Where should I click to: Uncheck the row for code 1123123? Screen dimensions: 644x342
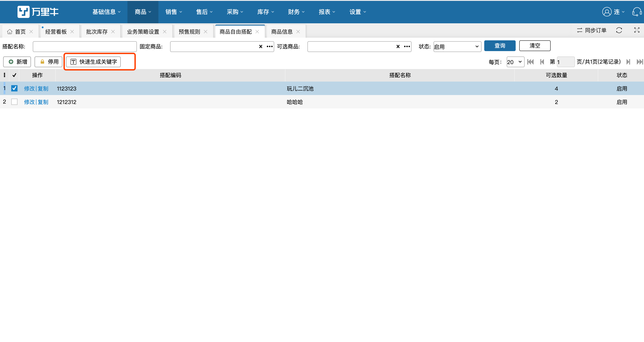tap(14, 88)
